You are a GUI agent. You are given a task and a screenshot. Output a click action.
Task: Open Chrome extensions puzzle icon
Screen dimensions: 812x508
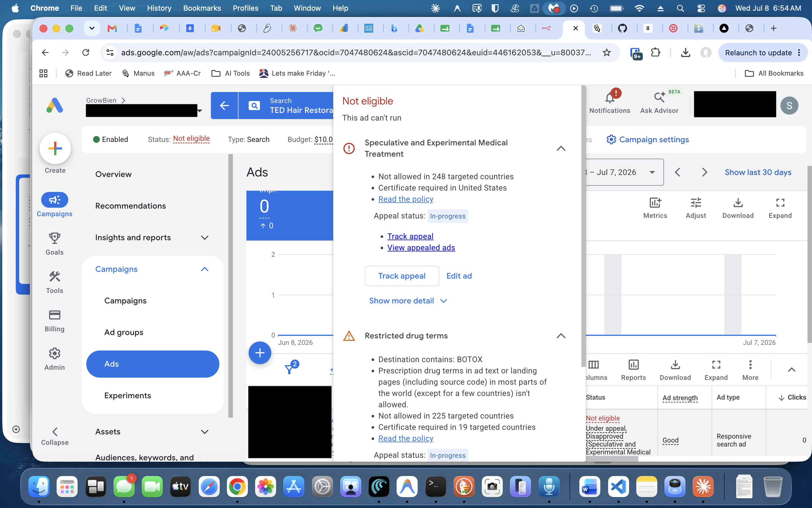pos(655,52)
